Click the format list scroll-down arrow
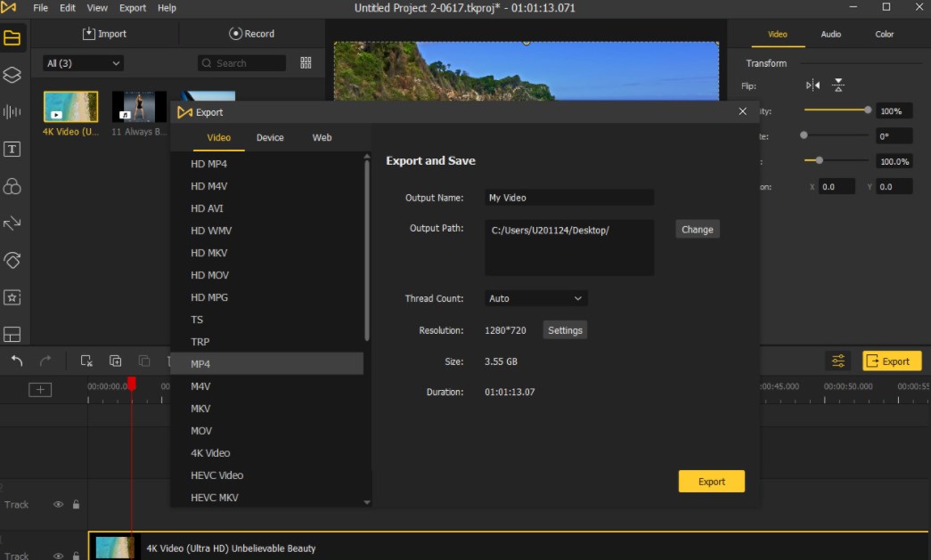This screenshot has width=931, height=560. coord(367,502)
